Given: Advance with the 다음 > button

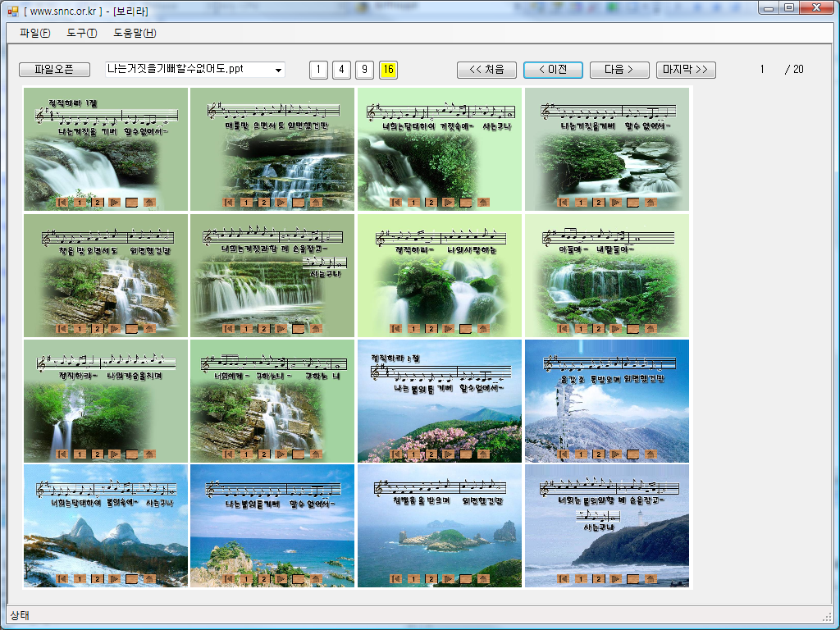Looking at the screenshot, I should tap(619, 70).
